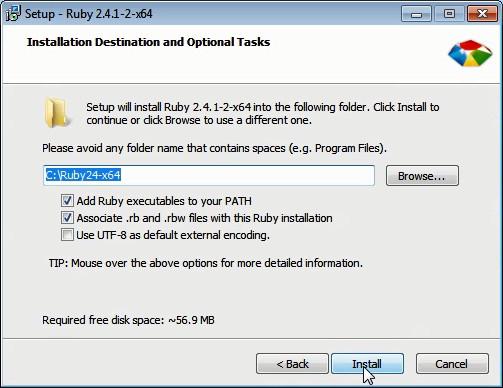Click the Setup - Ruby 2.4.1-2-x64 title text
Viewport: 503px width, 388px height.
89,14
